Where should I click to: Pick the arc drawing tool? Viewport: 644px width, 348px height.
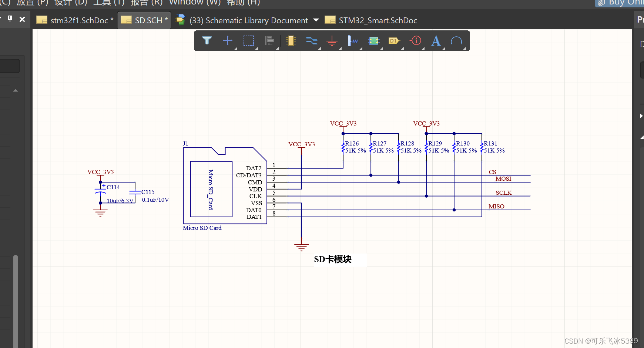coord(456,40)
